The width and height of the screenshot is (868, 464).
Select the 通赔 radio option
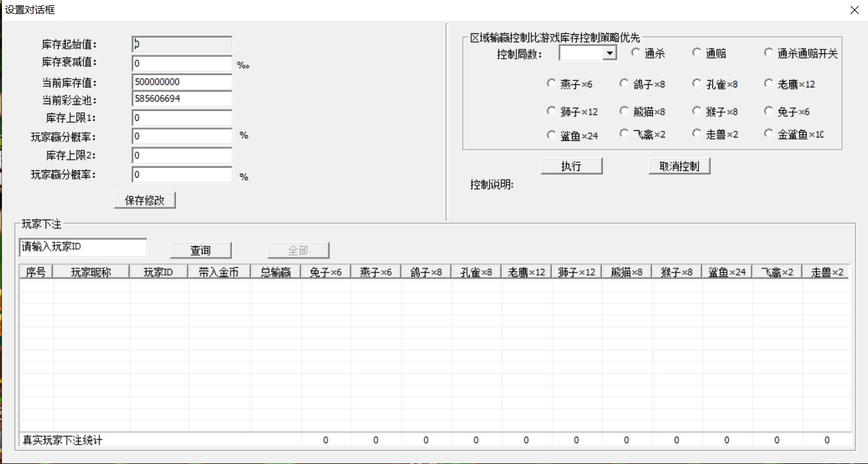click(x=697, y=53)
